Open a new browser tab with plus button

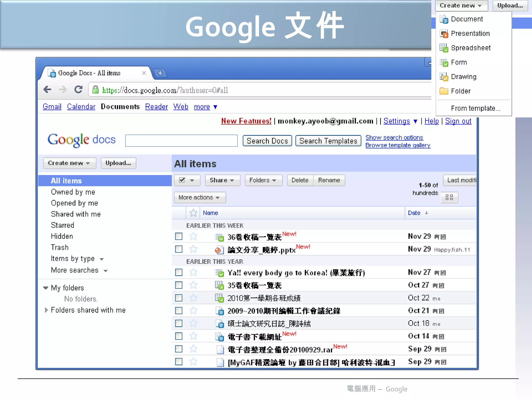pyautogui.click(x=160, y=73)
